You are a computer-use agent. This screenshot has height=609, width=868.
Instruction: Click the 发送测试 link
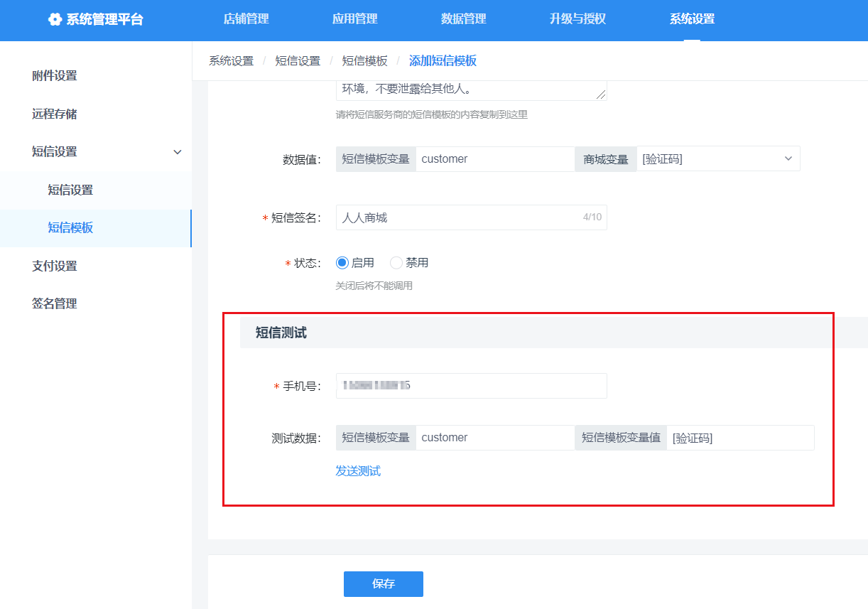pyautogui.click(x=358, y=471)
